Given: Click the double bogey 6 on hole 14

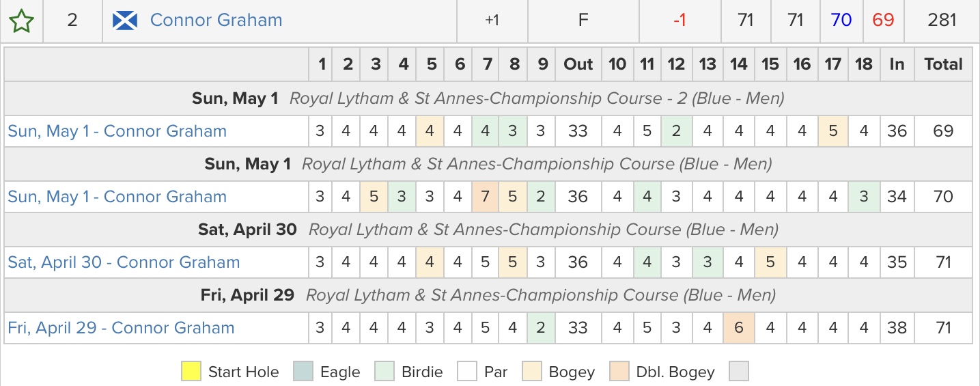Looking at the screenshot, I should [738, 328].
